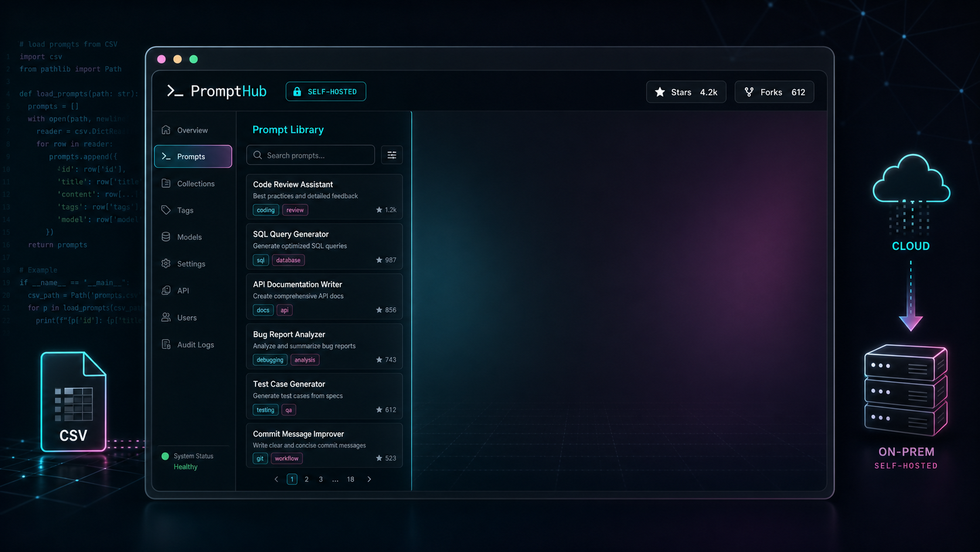Toggle the SELF-HOSTED lock badge
This screenshot has height=552, width=980.
[326, 92]
